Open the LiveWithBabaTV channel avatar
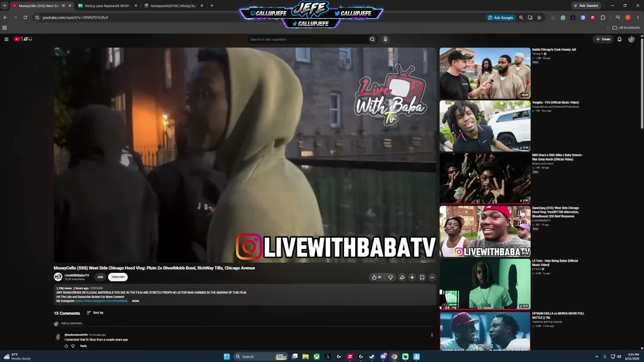Viewport: 644px width, 362px height. point(58,277)
